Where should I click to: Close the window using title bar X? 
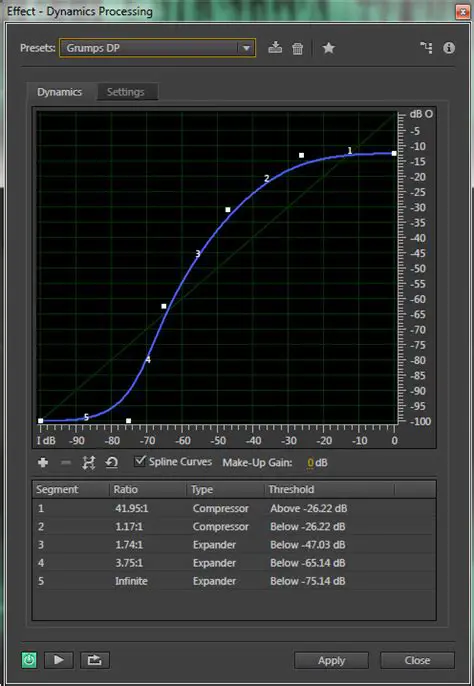point(463,11)
